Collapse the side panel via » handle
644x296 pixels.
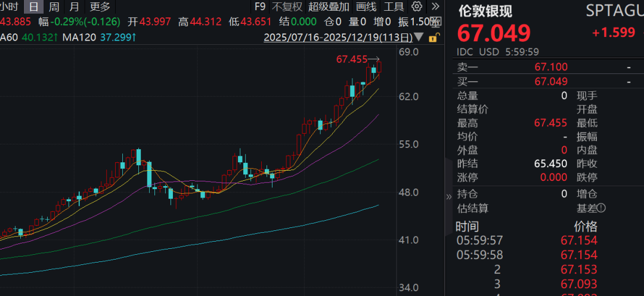[x=449, y=196]
